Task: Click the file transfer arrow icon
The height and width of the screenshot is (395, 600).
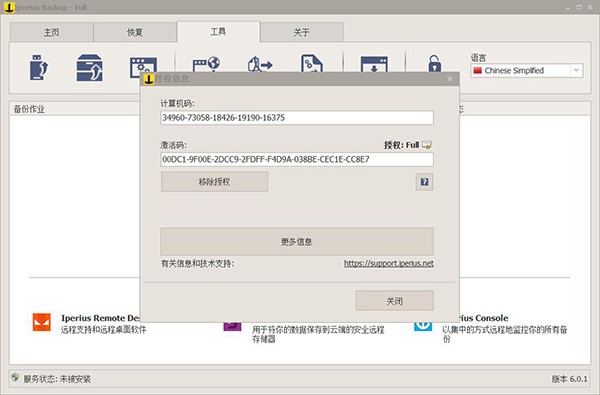Action: tap(260, 64)
